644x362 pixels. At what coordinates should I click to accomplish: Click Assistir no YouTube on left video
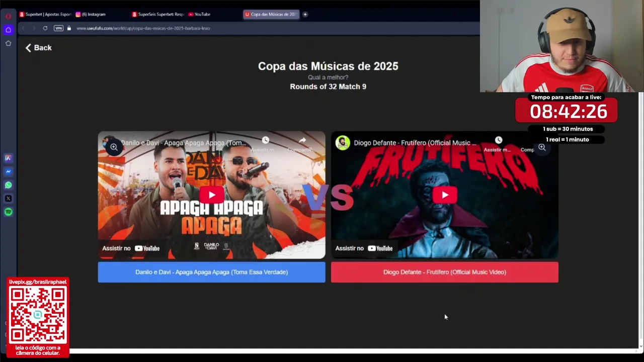(131, 248)
